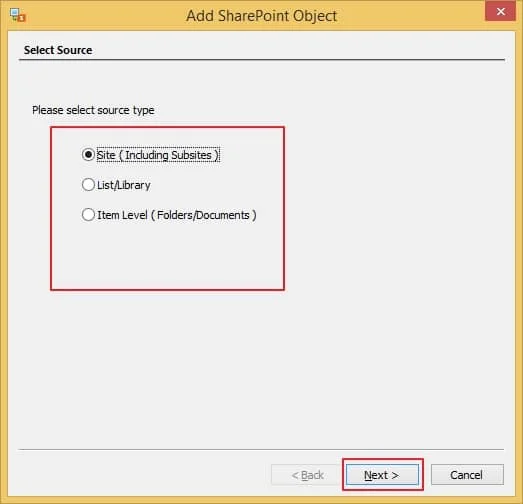Click the application icon in the title bar
The width and height of the screenshot is (523, 504).
18,15
